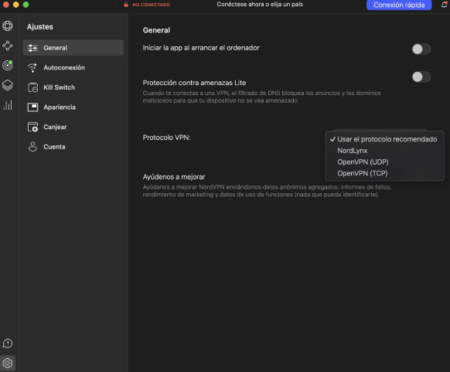Viewport: 450px width, 372px height.
Task: Click the Conexión rápida button
Action: pyautogui.click(x=399, y=5)
